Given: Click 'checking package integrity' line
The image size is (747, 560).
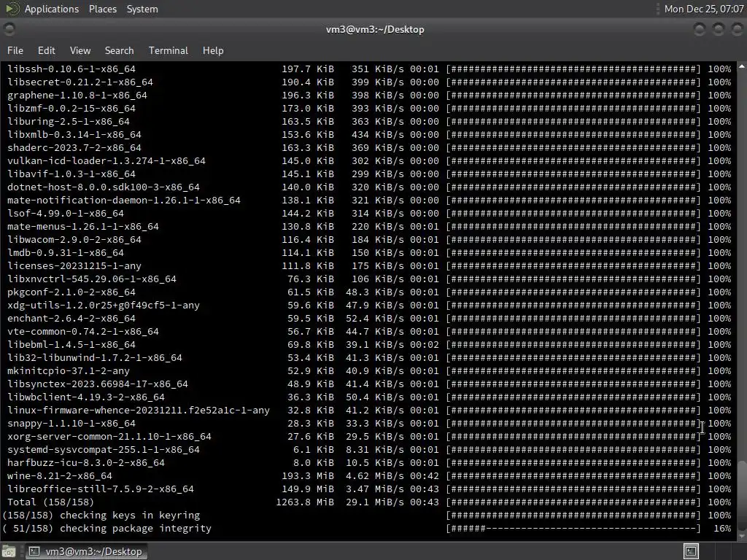Looking at the screenshot, I should tap(368, 529).
